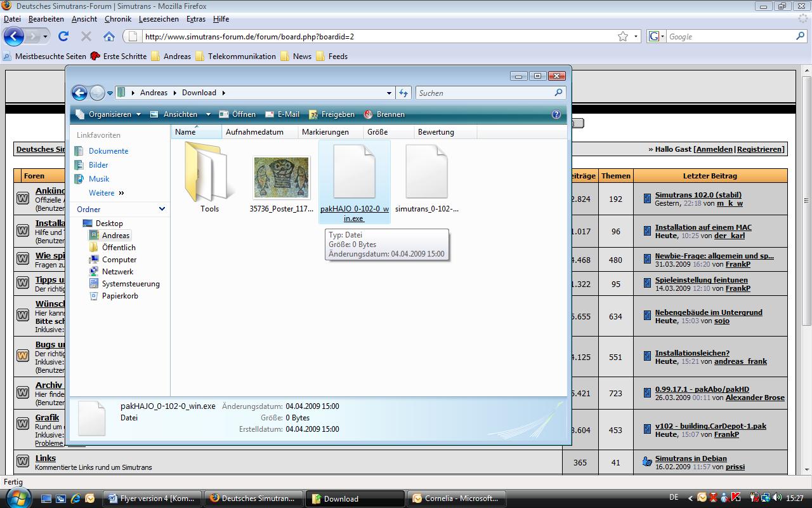Click the Brennen toolbar button

[384, 114]
